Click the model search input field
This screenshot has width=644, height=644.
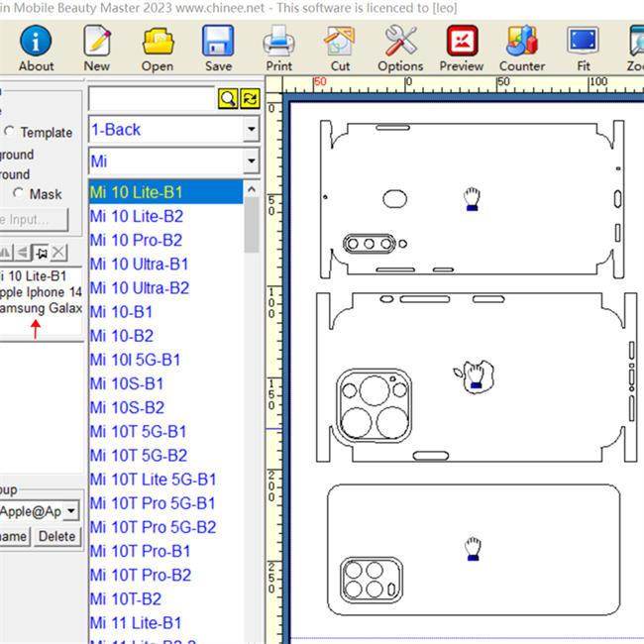(152, 98)
